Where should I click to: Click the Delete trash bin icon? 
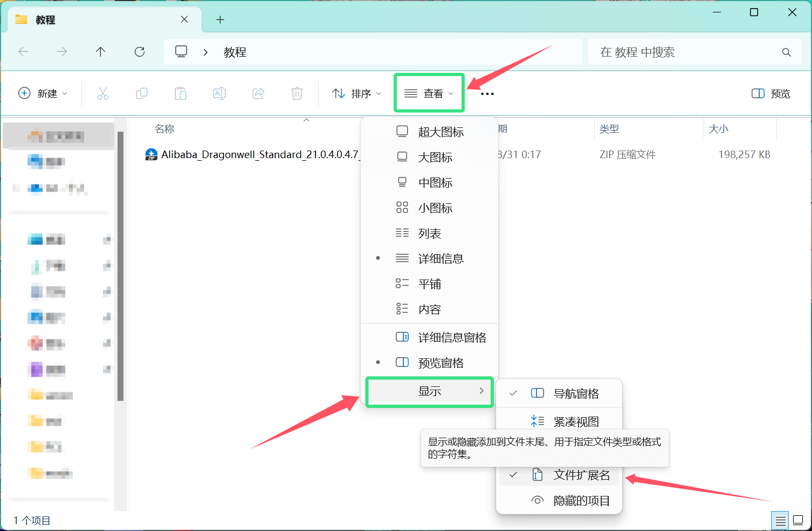click(x=297, y=93)
